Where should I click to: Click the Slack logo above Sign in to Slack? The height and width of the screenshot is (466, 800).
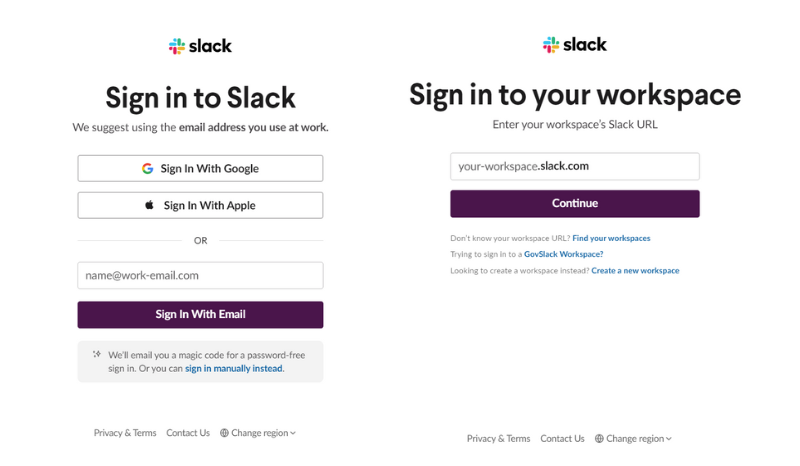(x=200, y=46)
